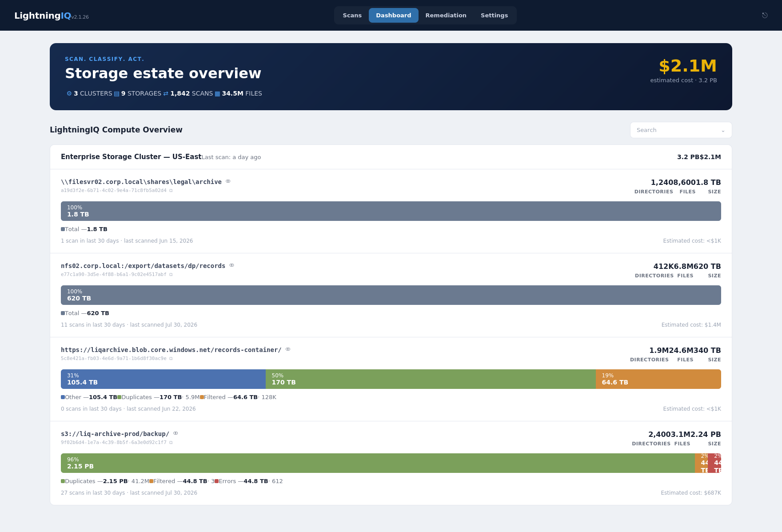Select the Dashboard tab
The image size is (782, 532).
click(394, 16)
